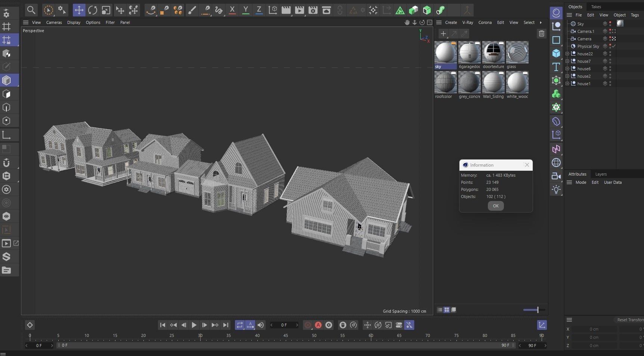The height and width of the screenshot is (356, 644).
Task: Toggle timeline sound speaker icon
Action: [261, 325]
